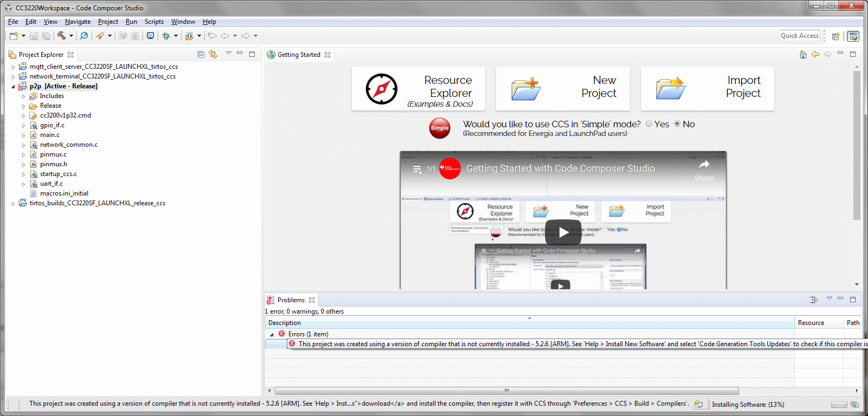Click the Installing Software progress bar
The width and height of the screenshot is (868, 416).
[x=839, y=405]
